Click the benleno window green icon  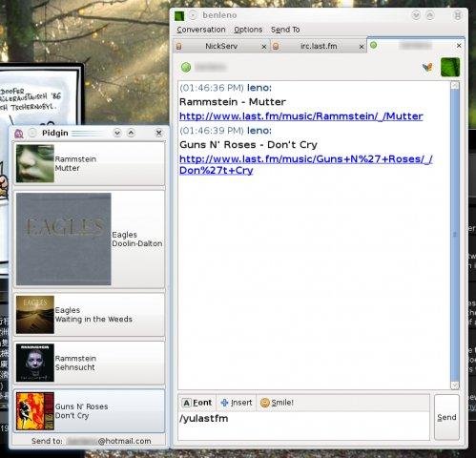click(x=179, y=15)
